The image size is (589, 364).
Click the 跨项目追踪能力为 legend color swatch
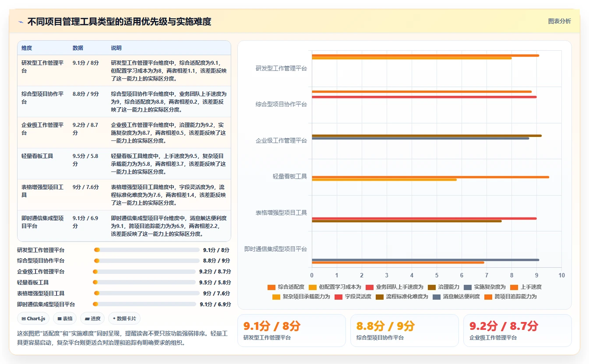[x=488, y=297]
